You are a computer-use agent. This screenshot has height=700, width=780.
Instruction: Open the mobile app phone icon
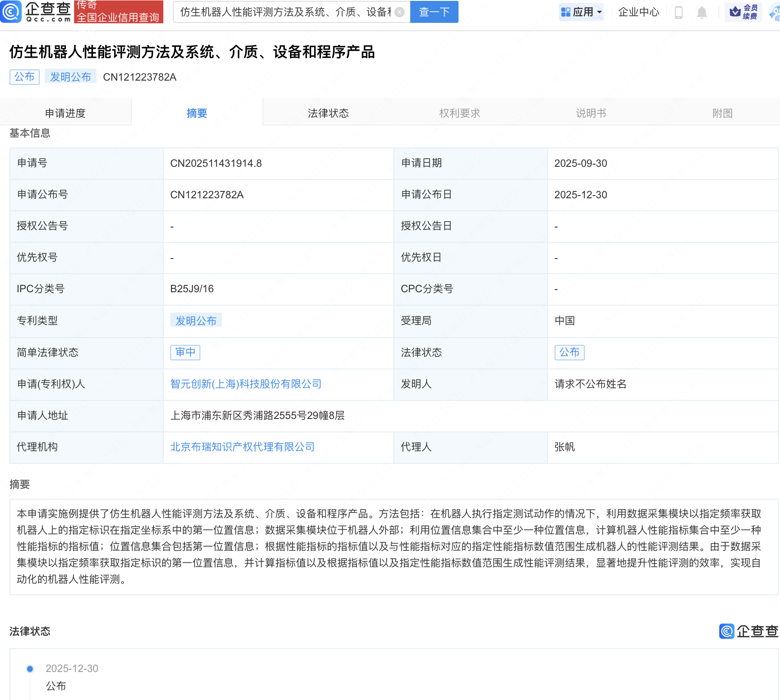[x=678, y=12]
